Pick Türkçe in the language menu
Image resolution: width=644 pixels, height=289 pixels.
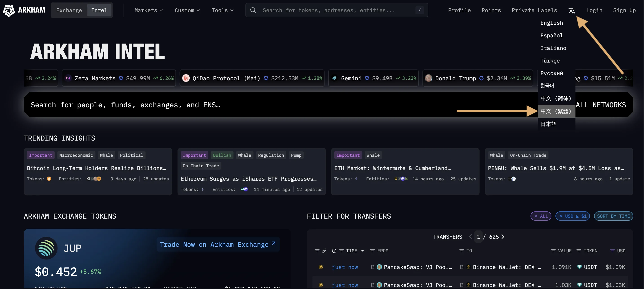557,60
